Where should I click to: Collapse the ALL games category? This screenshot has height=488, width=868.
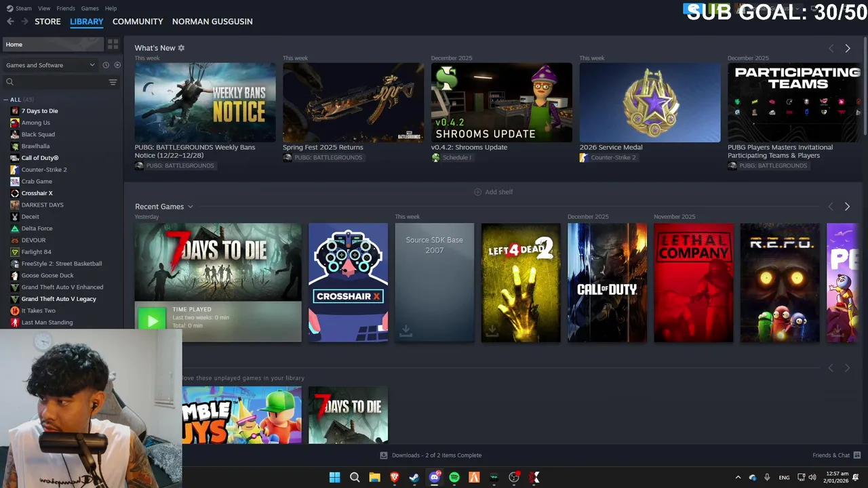pos(6,100)
